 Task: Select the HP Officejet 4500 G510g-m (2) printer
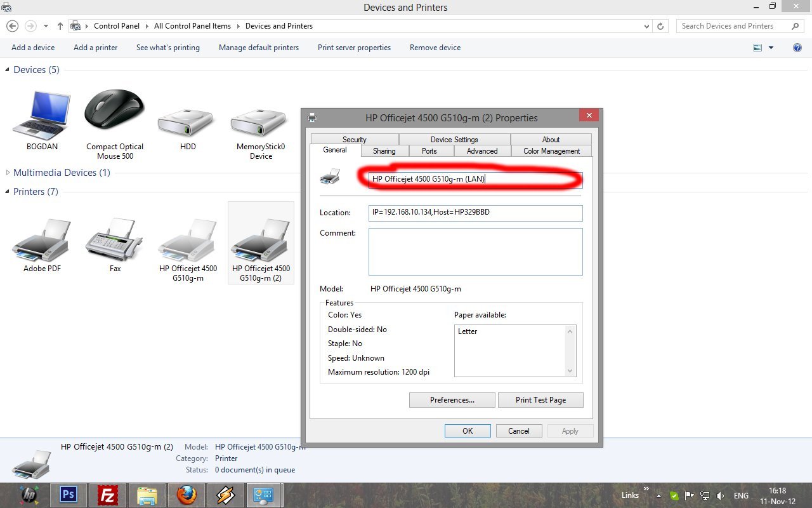pos(261,243)
